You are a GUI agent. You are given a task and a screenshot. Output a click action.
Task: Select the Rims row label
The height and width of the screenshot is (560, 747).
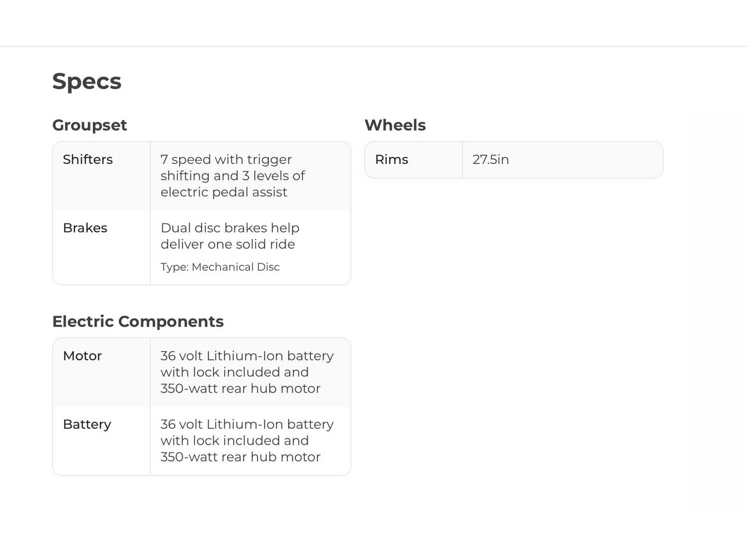(x=391, y=160)
